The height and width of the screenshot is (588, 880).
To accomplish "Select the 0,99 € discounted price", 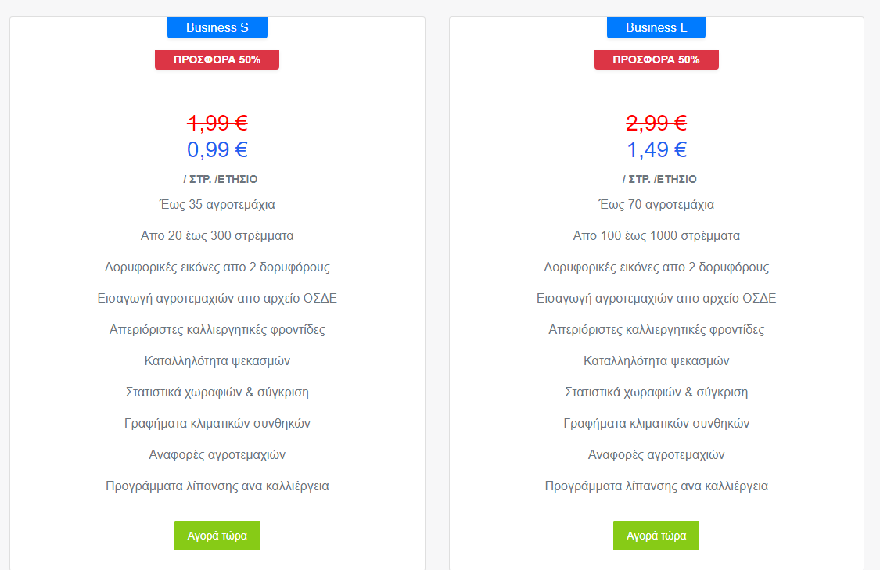I will (217, 149).
